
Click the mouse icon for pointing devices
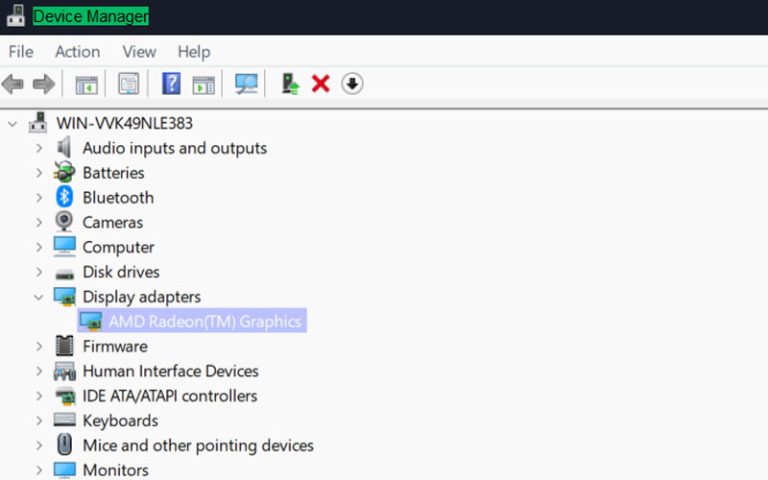tap(64, 445)
